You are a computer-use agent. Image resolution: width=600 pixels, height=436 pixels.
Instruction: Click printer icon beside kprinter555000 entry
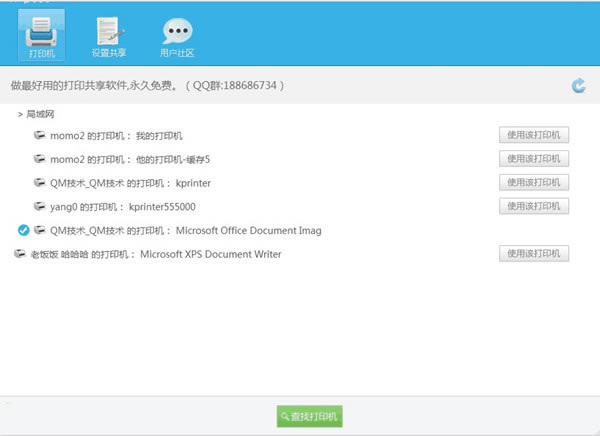point(39,206)
